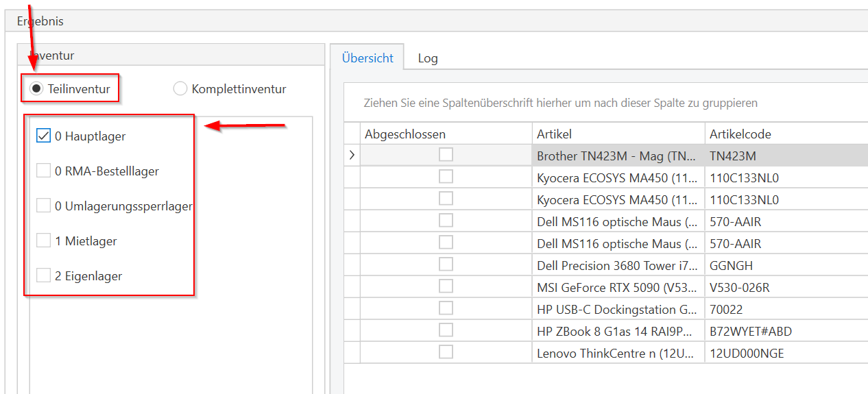Switch to the Übersicht tab
Image resolution: width=868 pixels, height=394 pixels.
click(367, 58)
